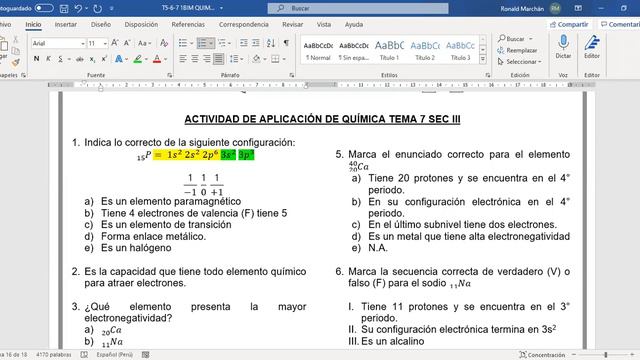Click the bullet list icon
Screen dimensions: 640x360
coord(183,43)
